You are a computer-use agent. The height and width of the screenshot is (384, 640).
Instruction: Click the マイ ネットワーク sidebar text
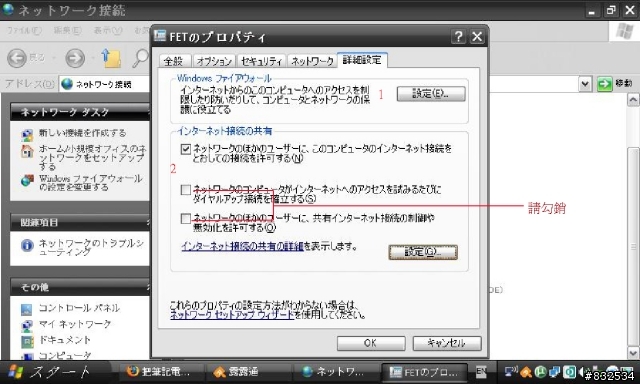coord(75,324)
